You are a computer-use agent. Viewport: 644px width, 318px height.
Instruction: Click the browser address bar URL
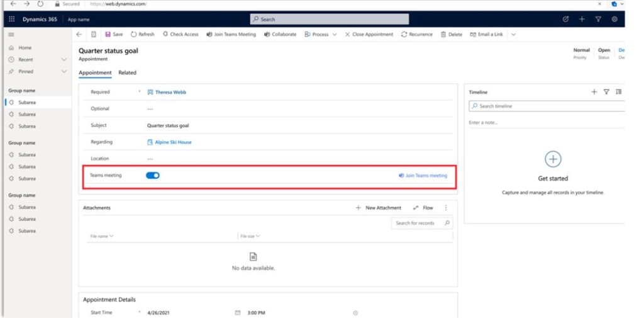coord(118,4)
